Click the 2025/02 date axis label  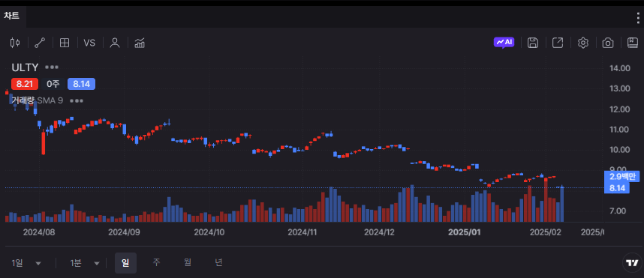pyautogui.click(x=545, y=232)
